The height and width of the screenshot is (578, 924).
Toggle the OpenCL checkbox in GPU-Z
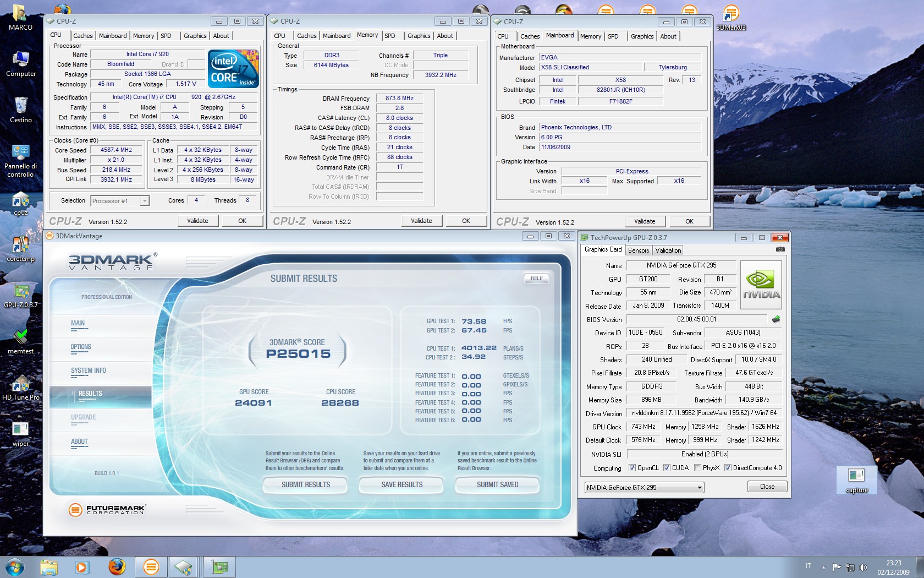632,468
